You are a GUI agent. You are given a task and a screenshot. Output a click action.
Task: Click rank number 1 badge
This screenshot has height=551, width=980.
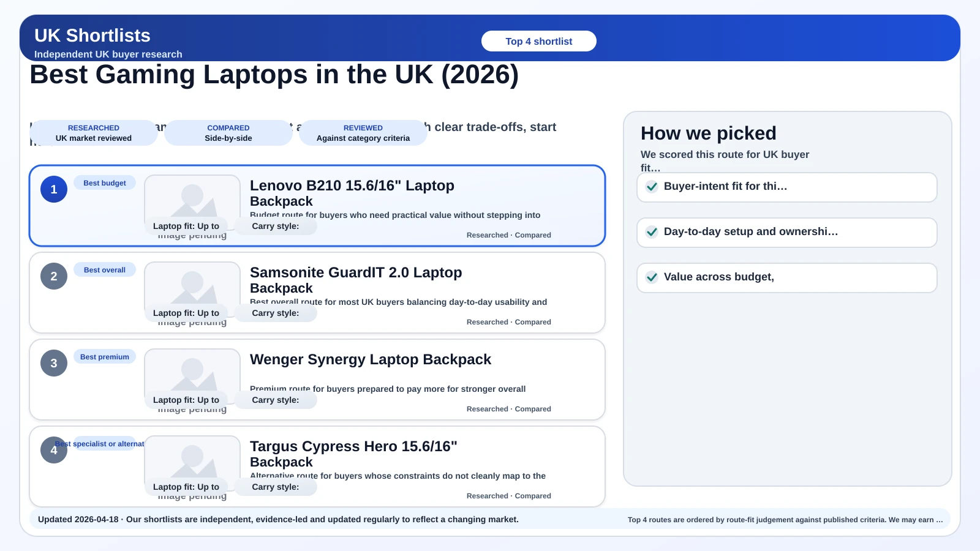tap(54, 189)
